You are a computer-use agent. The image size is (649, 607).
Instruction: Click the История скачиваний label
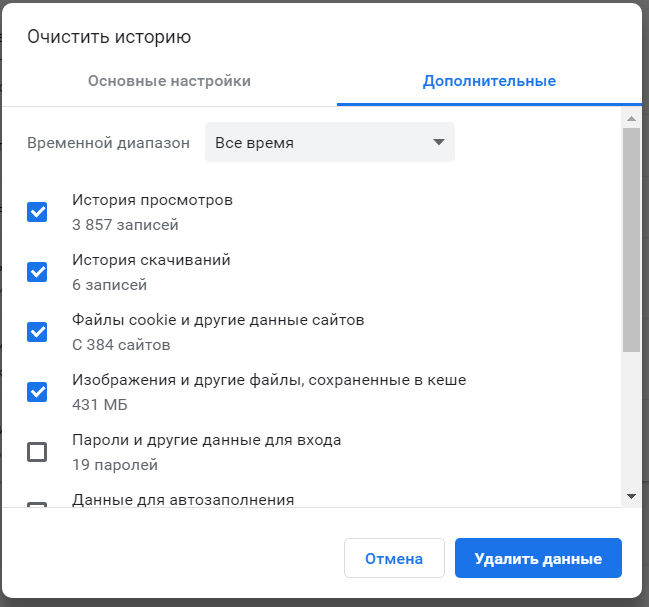[151, 260]
